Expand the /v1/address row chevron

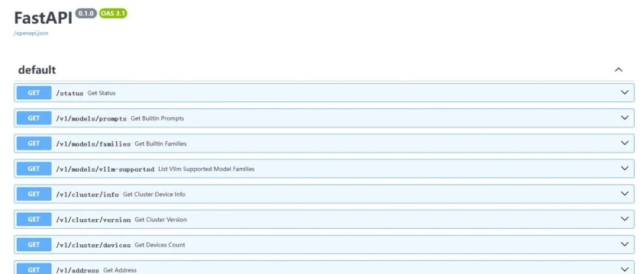pos(625,269)
